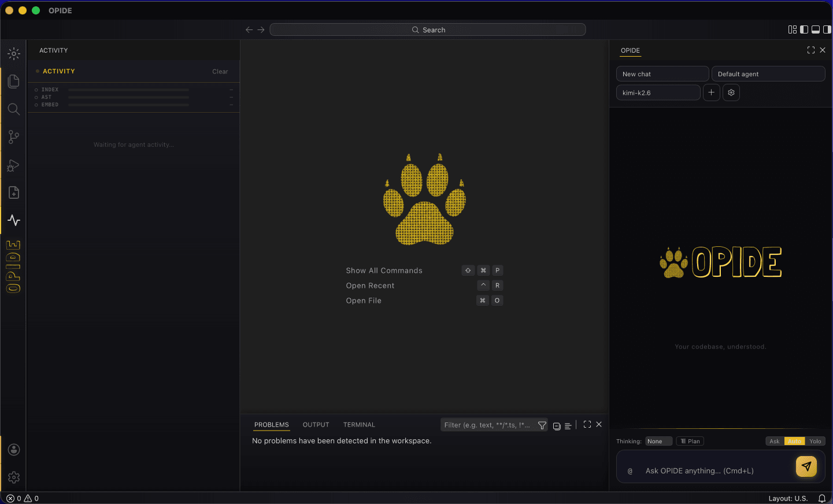Toggle the secondary side bar visibility
The image size is (833, 504).
(827, 29)
